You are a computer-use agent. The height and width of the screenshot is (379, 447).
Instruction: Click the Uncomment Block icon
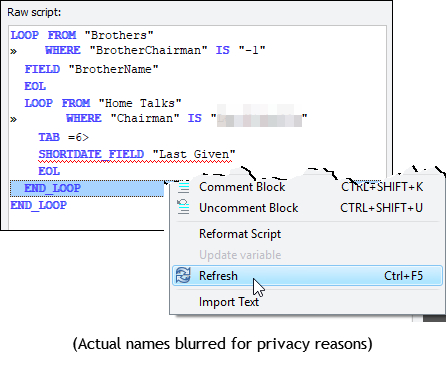point(183,207)
